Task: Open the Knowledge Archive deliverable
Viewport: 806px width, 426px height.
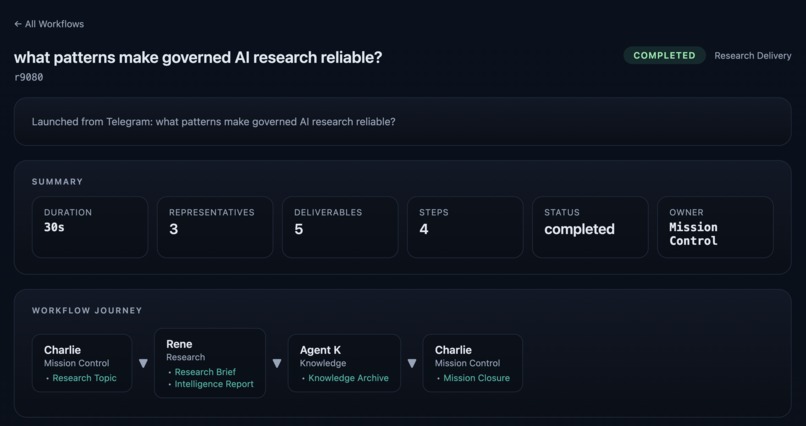Action: point(348,378)
